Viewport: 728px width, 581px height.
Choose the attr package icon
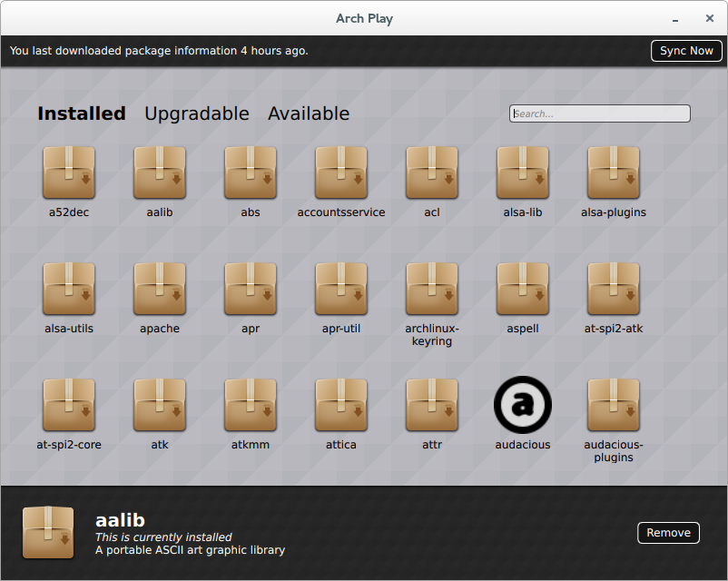click(x=432, y=405)
